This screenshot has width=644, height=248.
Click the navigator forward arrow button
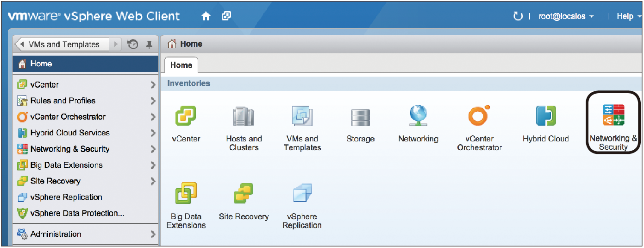116,45
